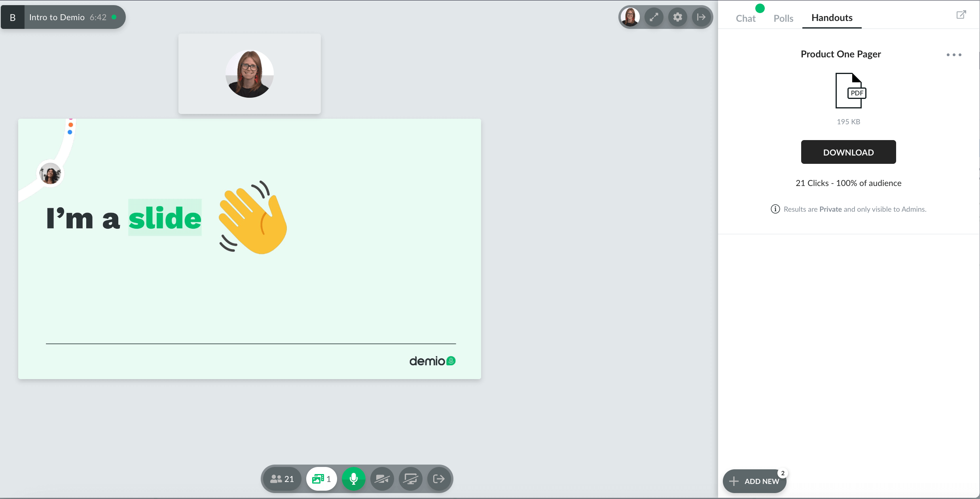This screenshot has height=499, width=980.
Task: Pop out the sidebar panel in new window
Action: [x=961, y=15]
